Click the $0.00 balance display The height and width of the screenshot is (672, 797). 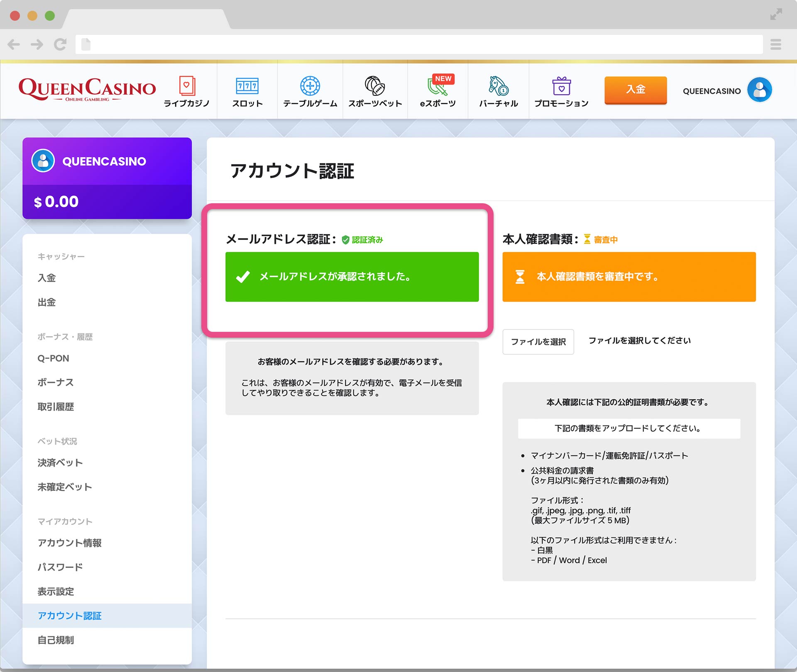[x=56, y=202]
